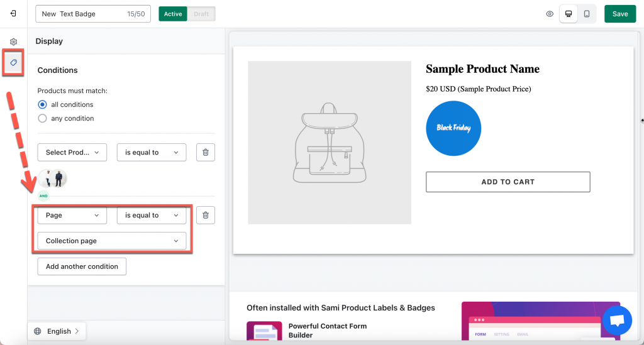Click Add another condition button
The width and height of the screenshot is (644, 345).
[82, 266]
